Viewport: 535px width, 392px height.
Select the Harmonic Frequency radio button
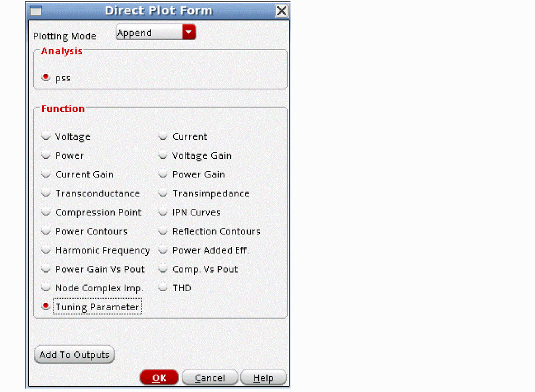[46, 250]
